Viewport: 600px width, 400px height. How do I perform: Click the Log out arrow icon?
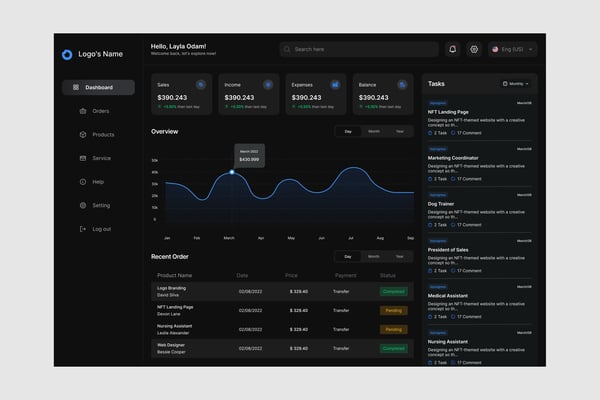pyautogui.click(x=83, y=229)
